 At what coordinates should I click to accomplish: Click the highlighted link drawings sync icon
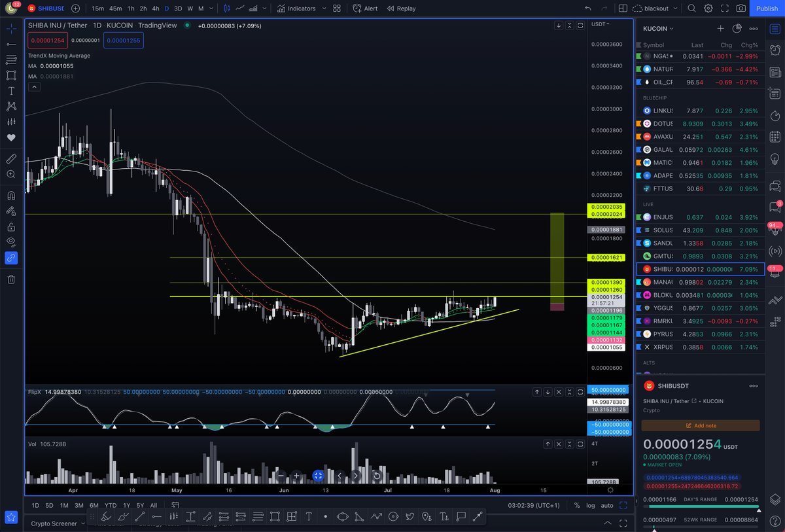tap(11, 258)
